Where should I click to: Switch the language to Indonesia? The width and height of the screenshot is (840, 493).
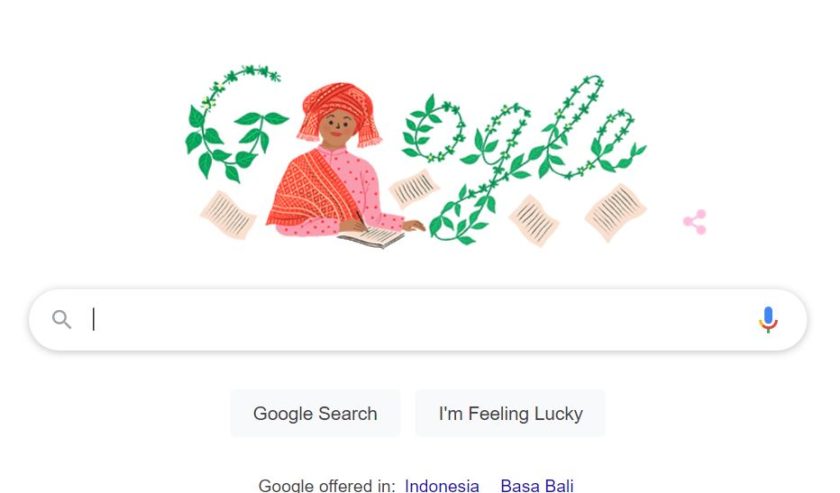click(x=441, y=485)
